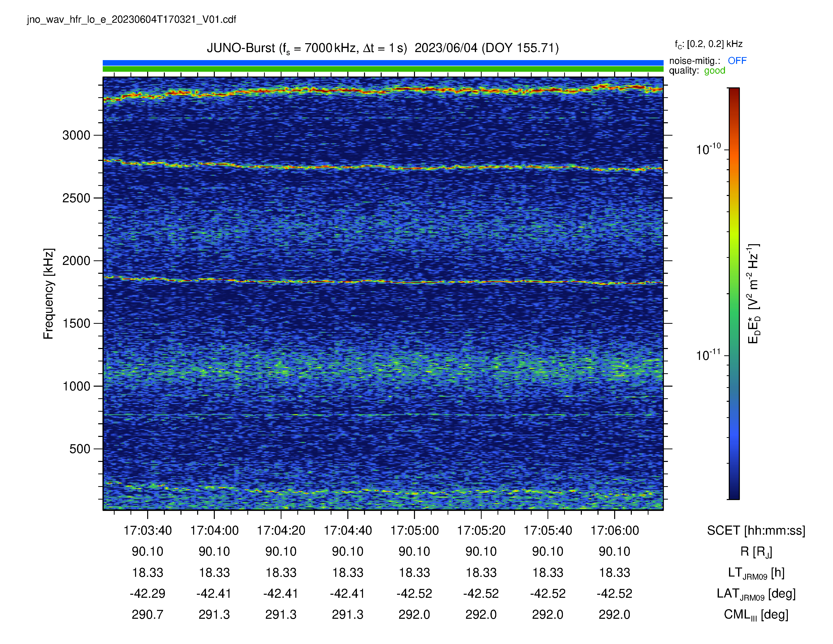The image size is (833, 644).
Task: Click the green quality status bar
Action: pos(383,69)
